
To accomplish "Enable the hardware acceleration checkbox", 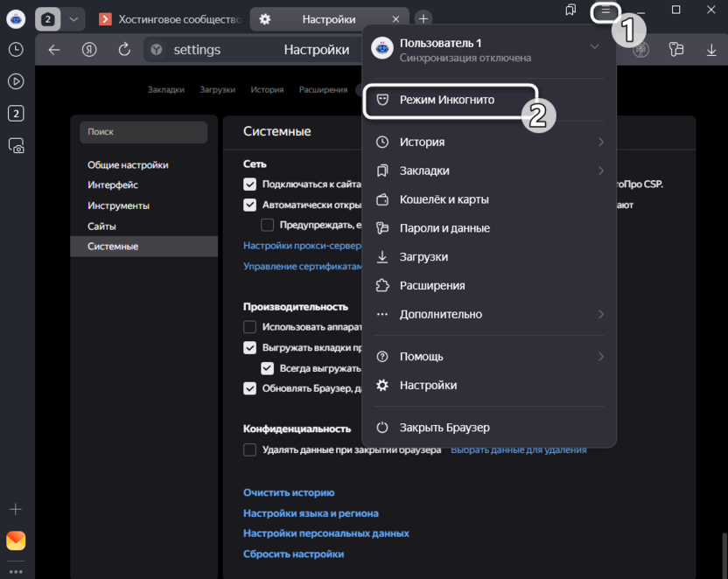I will (x=250, y=327).
